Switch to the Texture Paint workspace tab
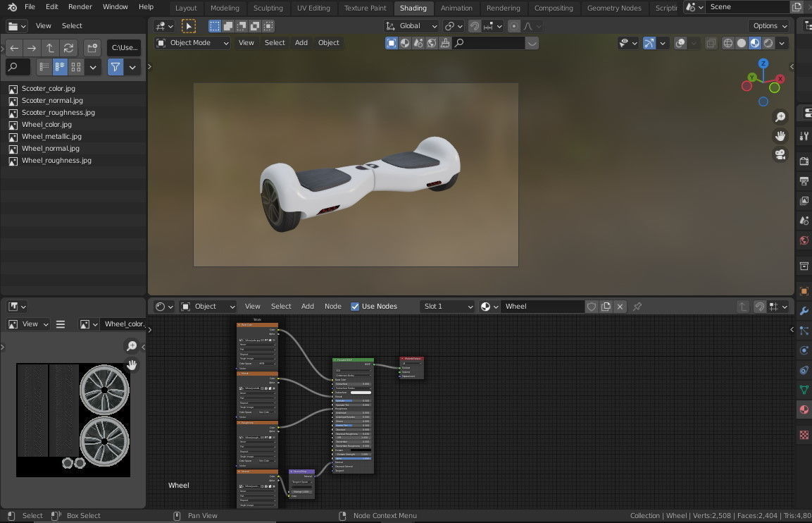812x523 pixels. tap(365, 8)
